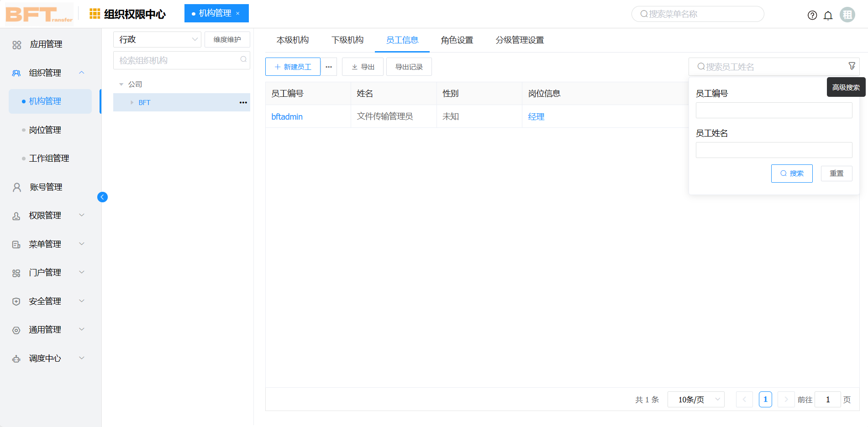Screen dimensions: 868x427
Task: Click search icon in organization search box
Action: click(243, 59)
